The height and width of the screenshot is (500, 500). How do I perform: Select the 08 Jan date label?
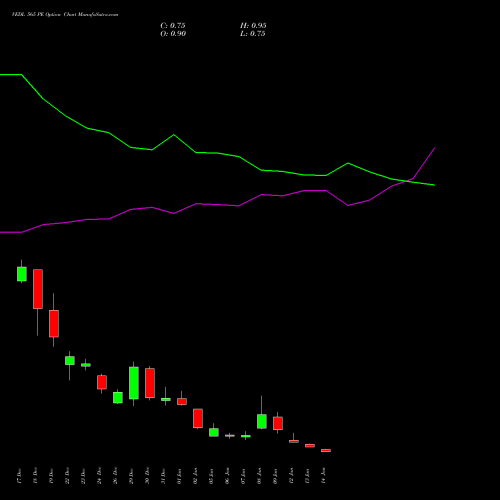coord(259,476)
